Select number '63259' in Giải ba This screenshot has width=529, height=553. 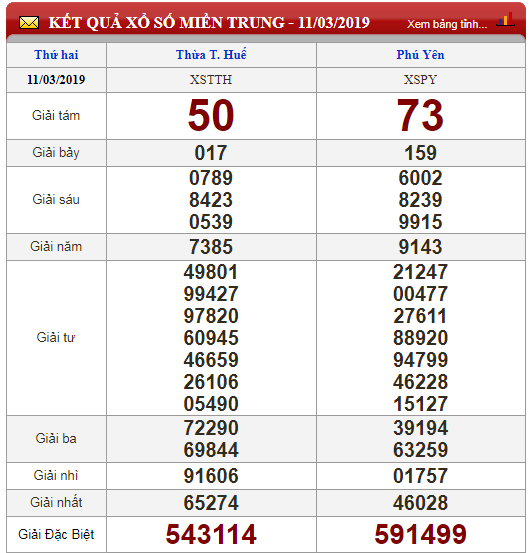pos(420,450)
